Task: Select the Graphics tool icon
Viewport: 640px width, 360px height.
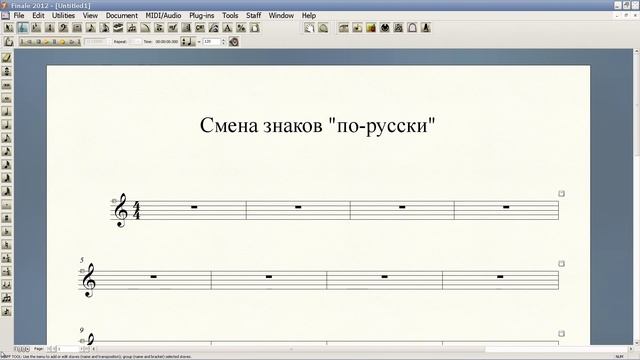Action: tap(371, 28)
